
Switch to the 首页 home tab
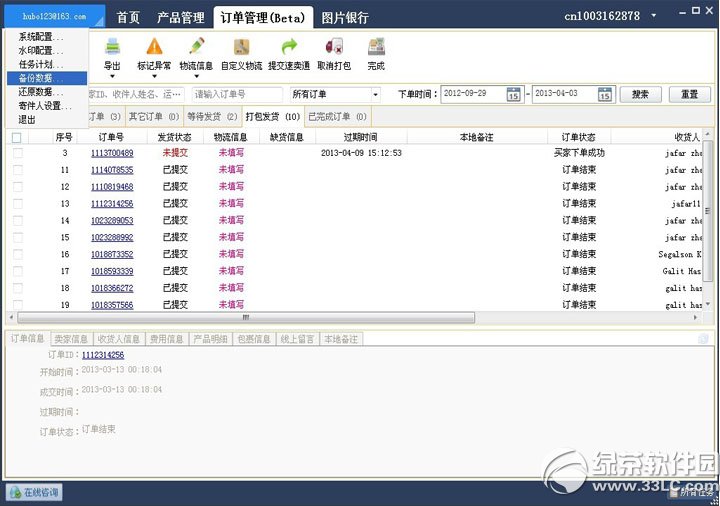(x=128, y=18)
